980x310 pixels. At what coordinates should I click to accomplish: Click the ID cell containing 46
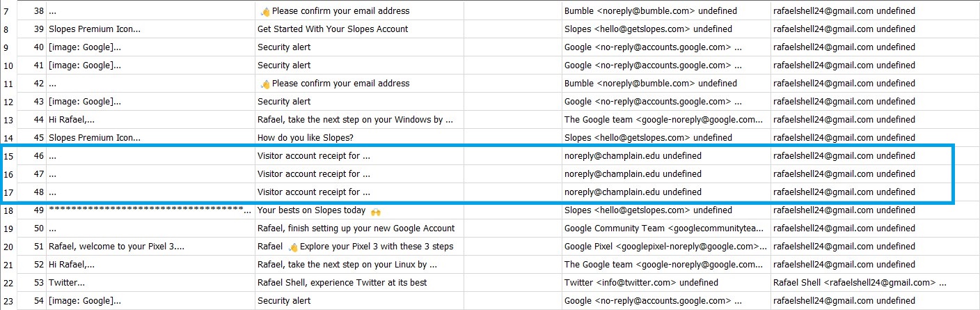click(39, 156)
